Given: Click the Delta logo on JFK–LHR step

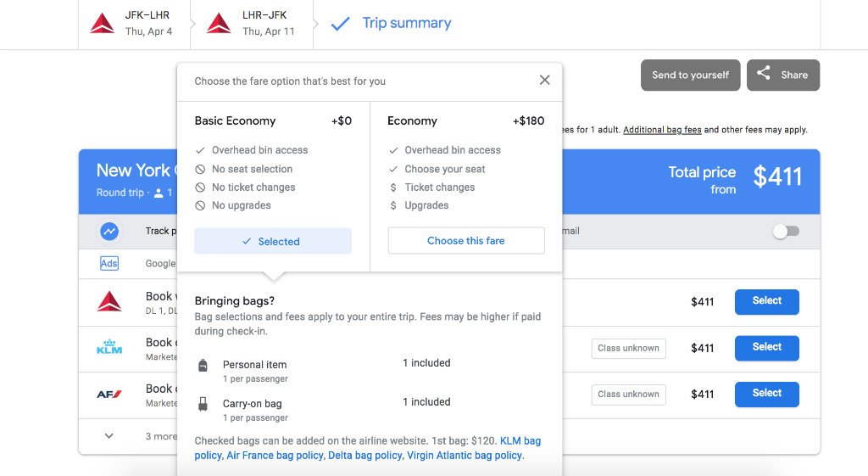Looking at the screenshot, I should coord(103,24).
